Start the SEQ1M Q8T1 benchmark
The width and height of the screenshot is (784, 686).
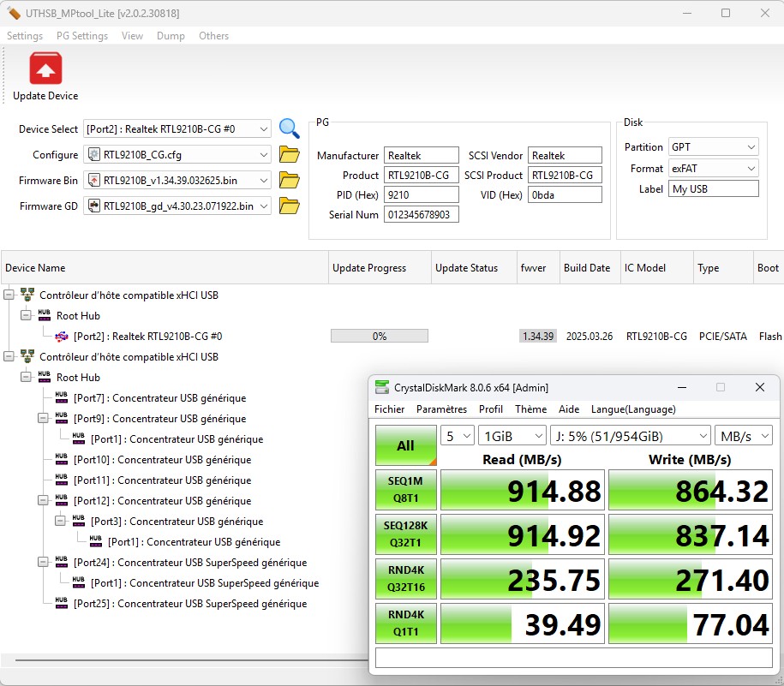pyautogui.click(x=405, y=489)
